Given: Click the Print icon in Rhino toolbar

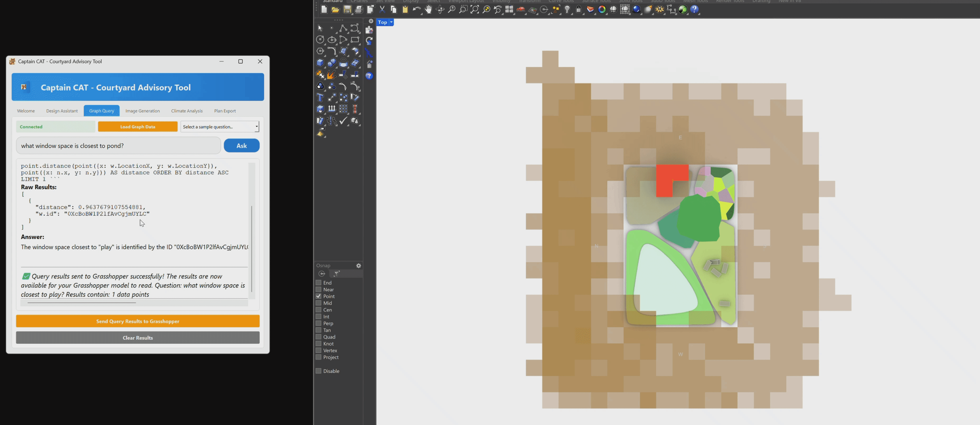Looking at the screenshot, I should coord(359,10).
